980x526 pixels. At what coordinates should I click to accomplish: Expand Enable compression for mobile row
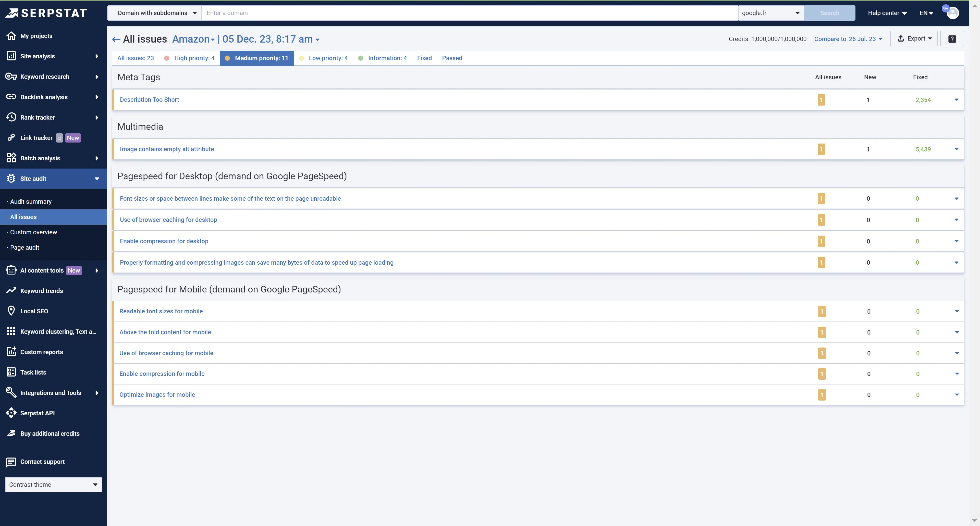coord(957,374)
